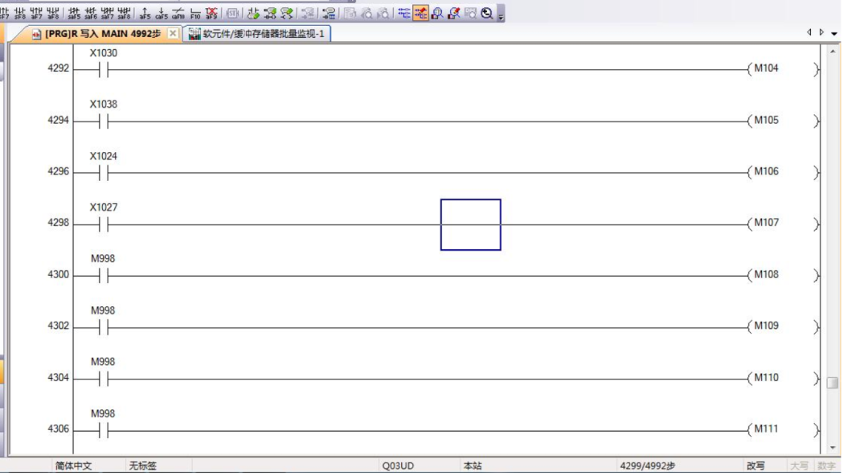Select the M111 output coil
Viewport: 868px width, 476px height.
click(783, 430)
